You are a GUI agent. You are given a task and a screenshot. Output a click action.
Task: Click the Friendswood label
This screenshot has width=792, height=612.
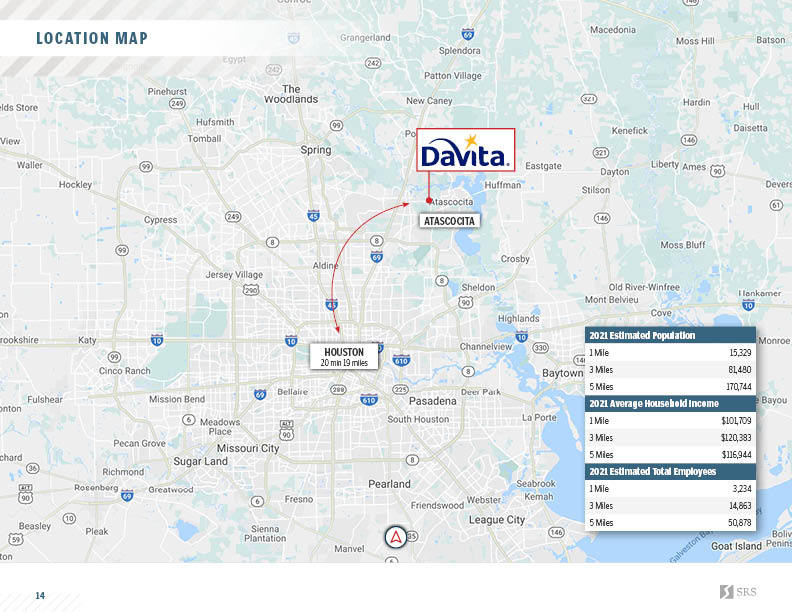click(x=437, y=505)
